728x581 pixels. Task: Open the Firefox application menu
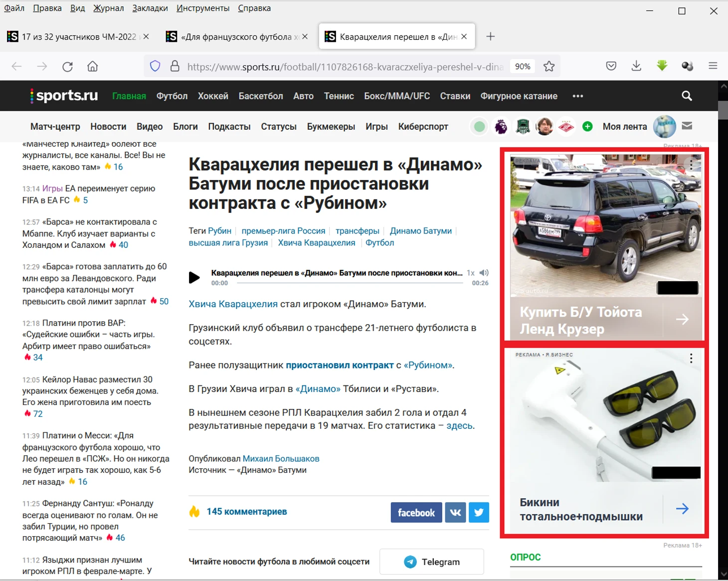click(x=713, y=66)
